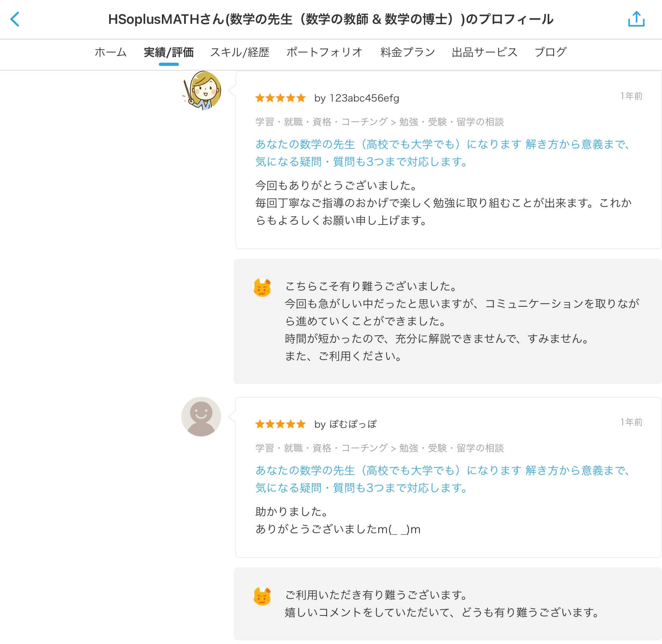Open service link in ぽむぽっぽ review
Viewport: 662px width, 644px height.
click(443, 479)
